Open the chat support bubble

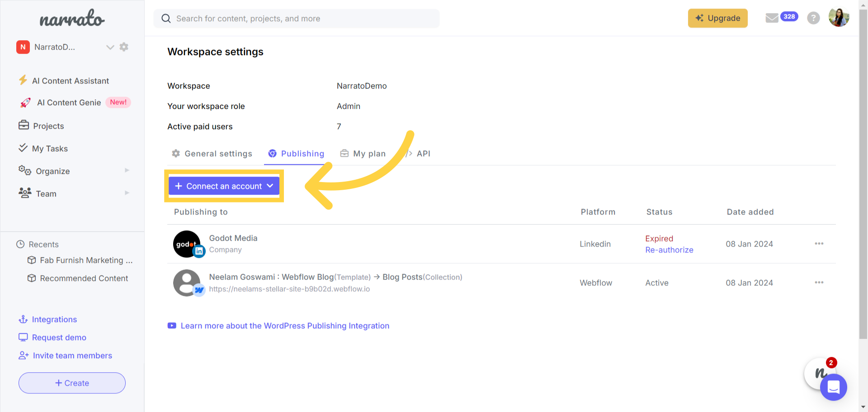(x=833, y=387)
